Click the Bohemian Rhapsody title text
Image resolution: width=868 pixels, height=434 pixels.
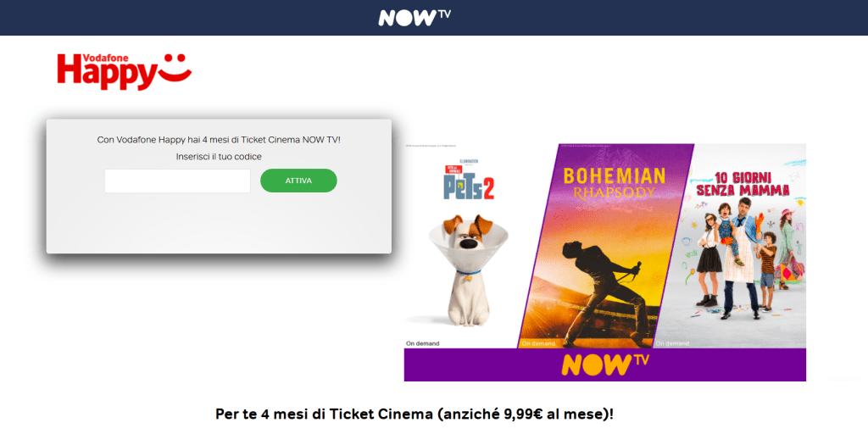[x=614, y=183]
